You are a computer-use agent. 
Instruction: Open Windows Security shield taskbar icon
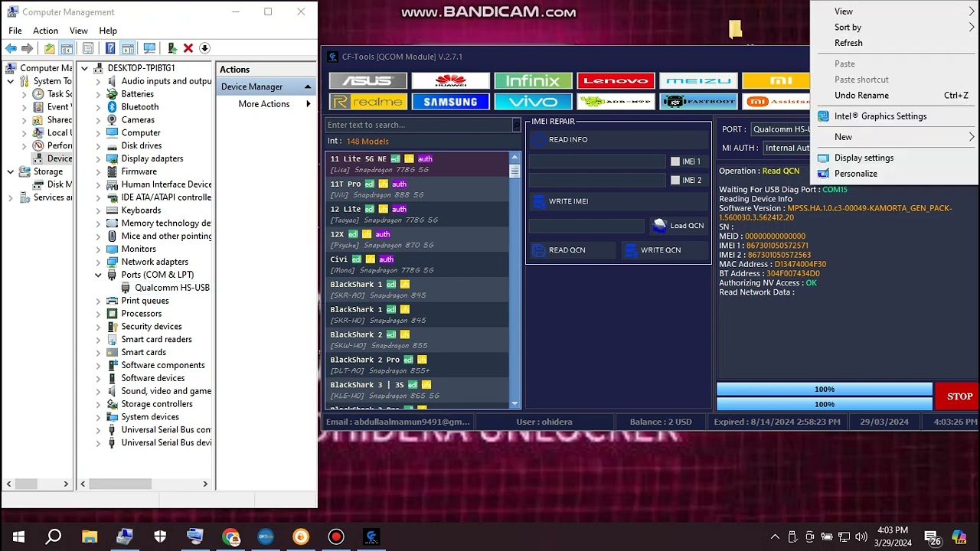[x=160, y=536]
